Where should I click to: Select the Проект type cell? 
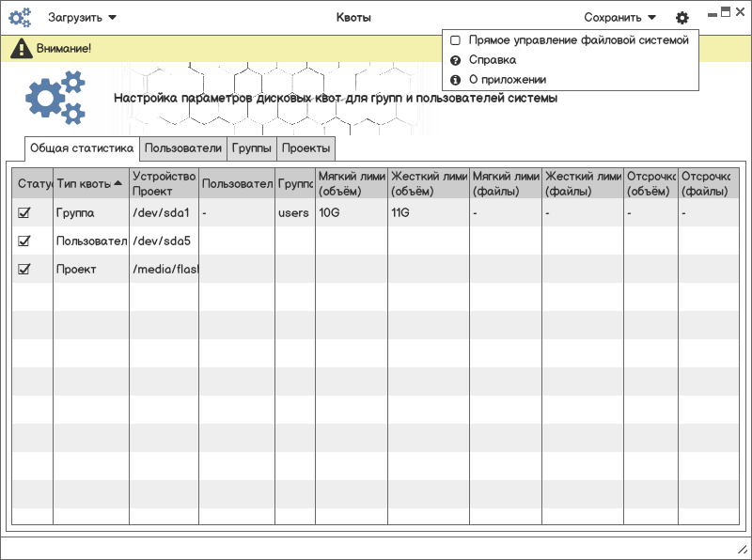[91, 269]
